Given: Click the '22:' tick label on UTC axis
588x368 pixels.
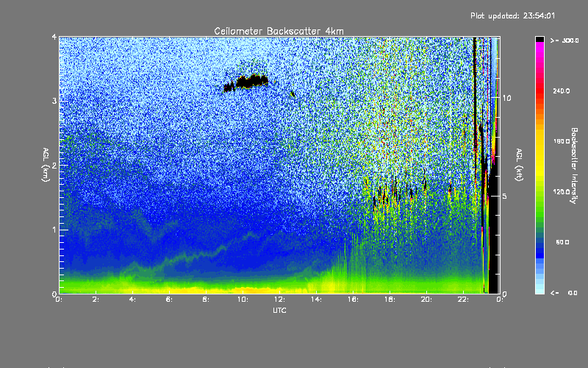Looking at the screenshot, I should pyautogui.click(x=463, y=300).
